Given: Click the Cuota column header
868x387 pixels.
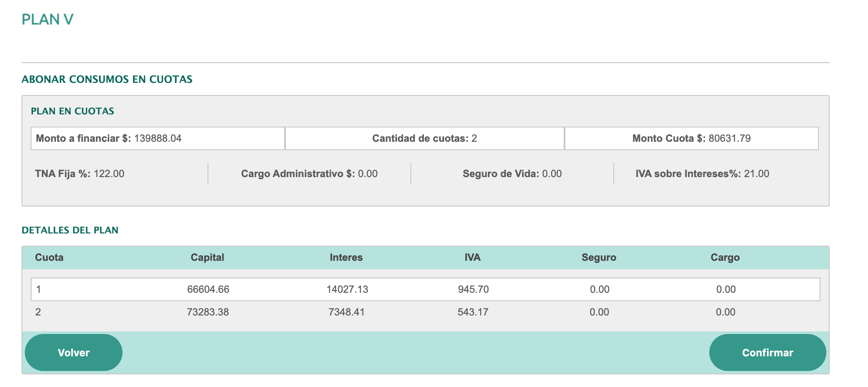Looking at the screenshot, I should pyautogui.click(x=49, y=257).
